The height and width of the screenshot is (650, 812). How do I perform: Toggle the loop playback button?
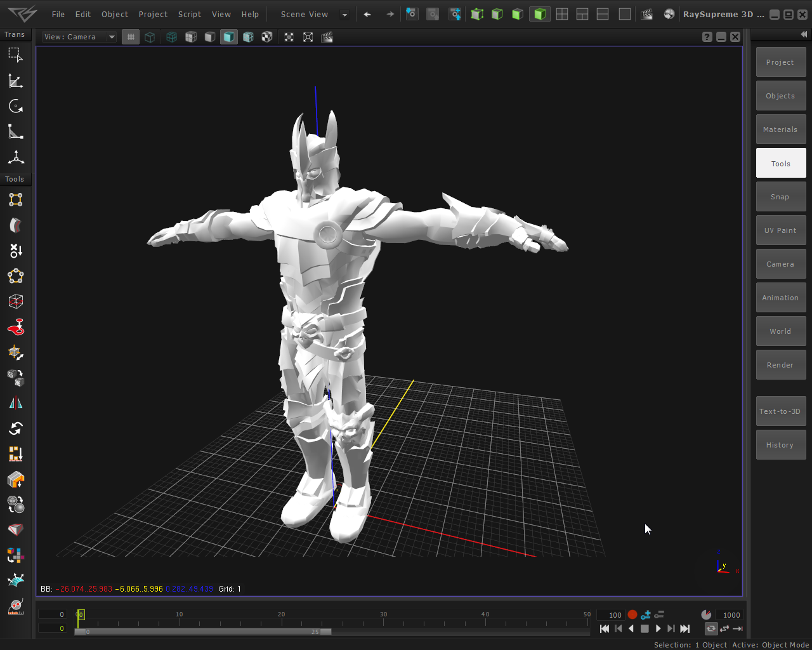point(710,628)
